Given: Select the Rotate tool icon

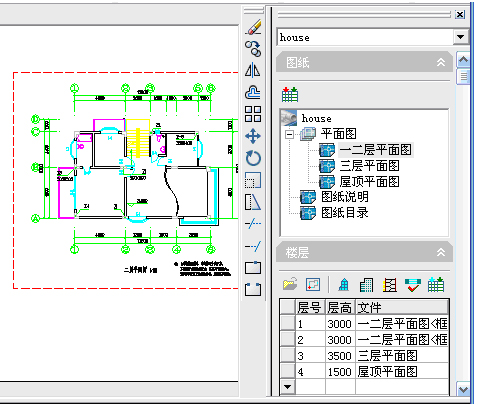Looking at the screenshot, I should [x=253, y=158].
